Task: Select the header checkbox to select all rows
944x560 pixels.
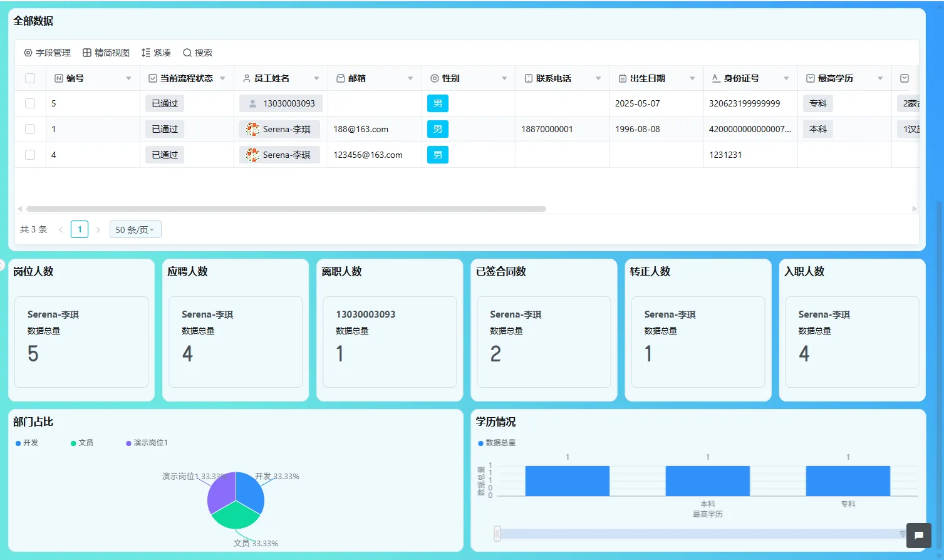Action: click(x=29, y=78)
